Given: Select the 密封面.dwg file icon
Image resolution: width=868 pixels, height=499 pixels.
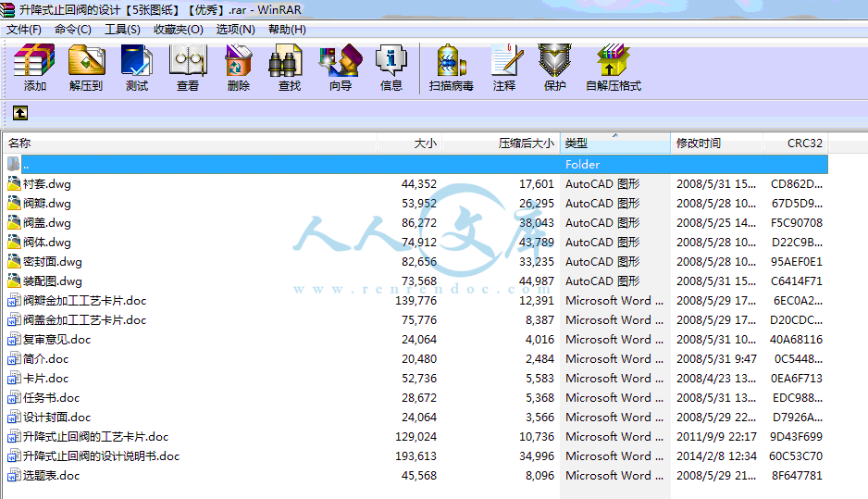Looking at the screenshot, I should tap(14, 261).
